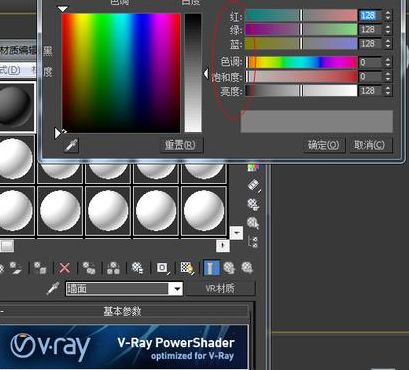Image resolution: width=409 pixels, height=370 pixels.
Task: Click the Put to Library icon
Action: point(137,268)
